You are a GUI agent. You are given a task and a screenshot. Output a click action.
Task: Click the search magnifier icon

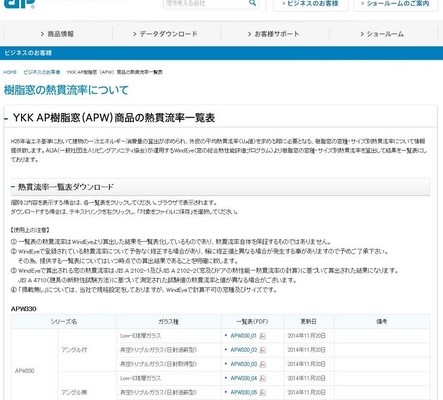point(253,3)
